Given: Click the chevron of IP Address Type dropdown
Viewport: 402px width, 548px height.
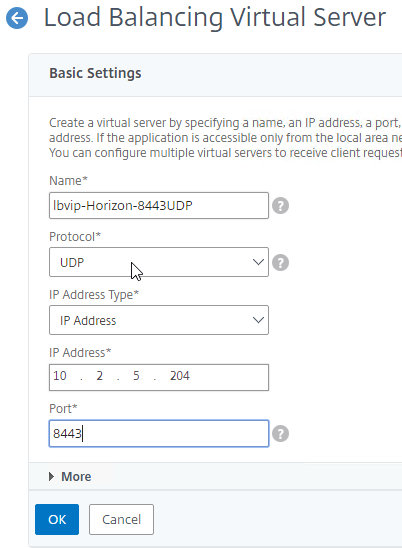Looking at the screenshot, I should [258, 320].
